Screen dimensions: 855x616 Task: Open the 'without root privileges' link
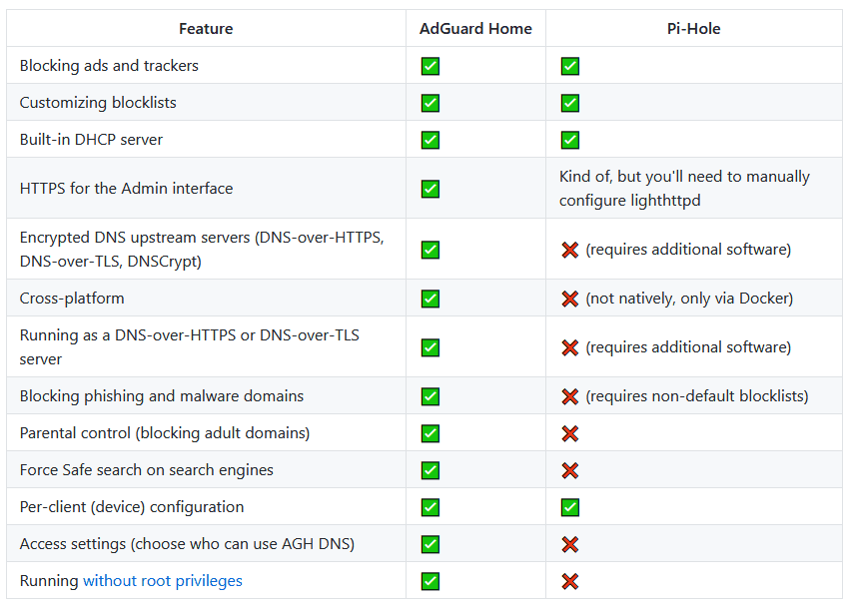coord(163,581)
